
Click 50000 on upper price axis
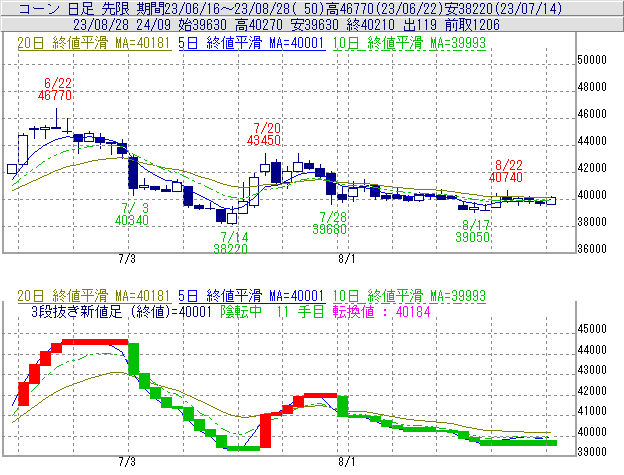coord(592,60)
